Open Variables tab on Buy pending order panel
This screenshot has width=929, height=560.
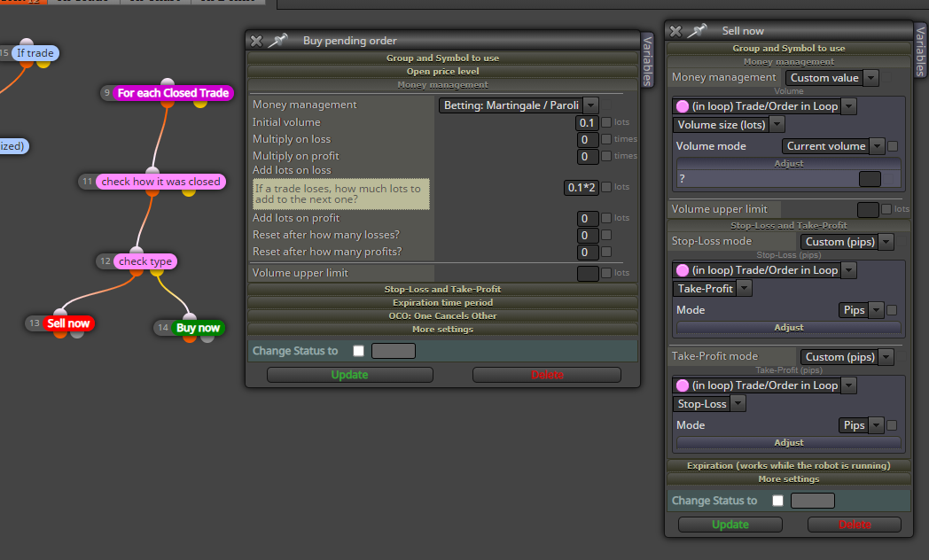coord(648,59)
